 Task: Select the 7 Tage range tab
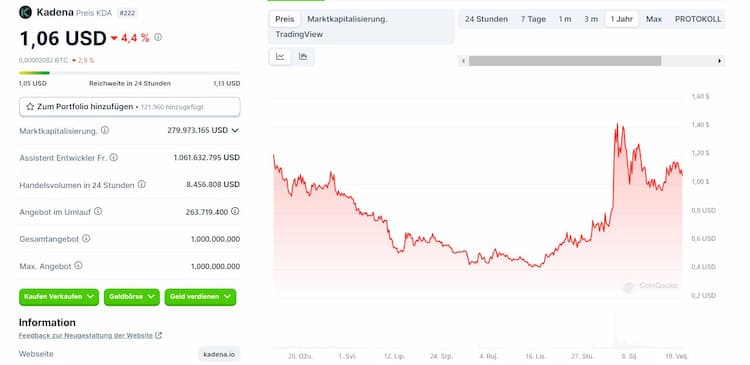coord(533,19)
